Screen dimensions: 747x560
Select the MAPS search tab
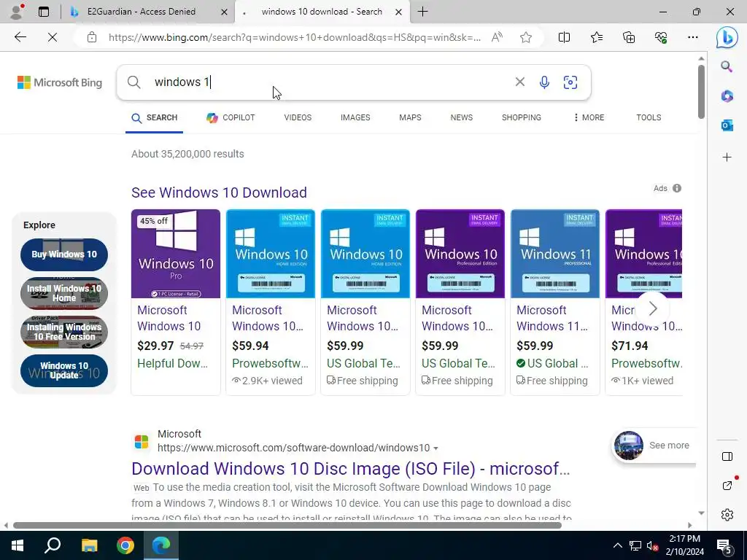point(410,117)
